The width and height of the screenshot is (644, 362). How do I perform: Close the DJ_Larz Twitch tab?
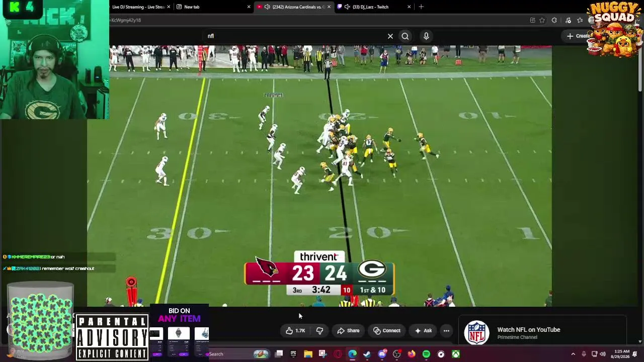409,7
